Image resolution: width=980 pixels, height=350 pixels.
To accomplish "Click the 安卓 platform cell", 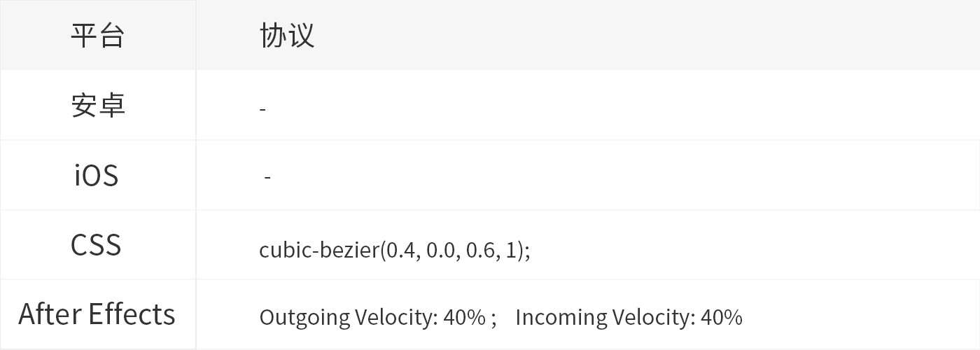I will 98,105.
